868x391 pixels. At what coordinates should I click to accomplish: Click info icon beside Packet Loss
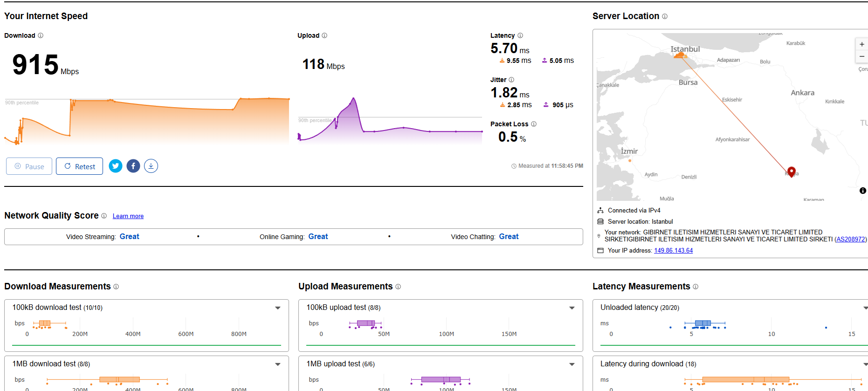[534, 124]
